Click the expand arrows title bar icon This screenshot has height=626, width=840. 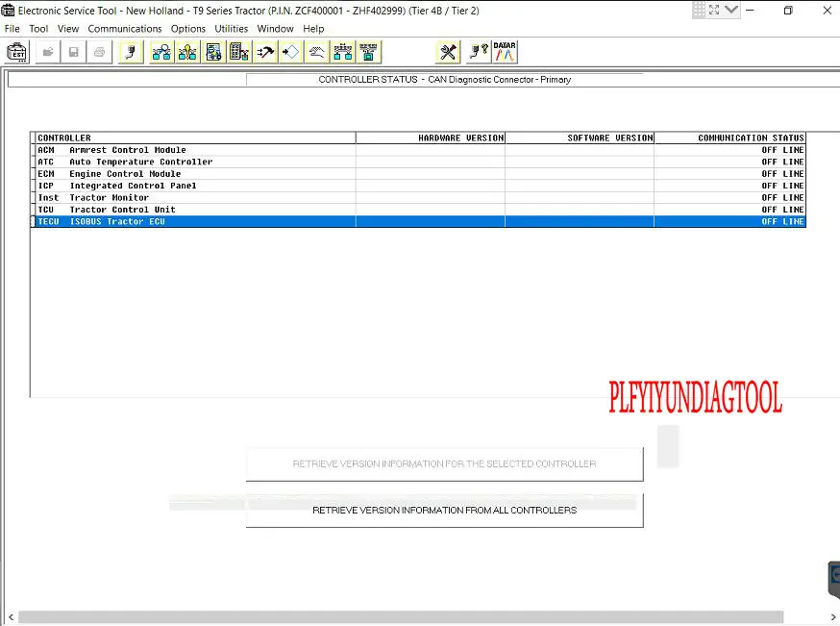tap(714, 11)
